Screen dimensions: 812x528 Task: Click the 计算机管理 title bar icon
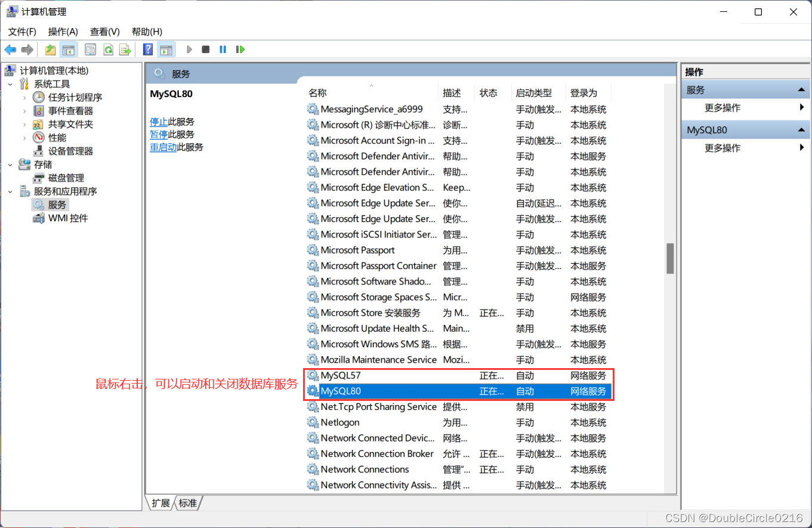coord(13,11)
